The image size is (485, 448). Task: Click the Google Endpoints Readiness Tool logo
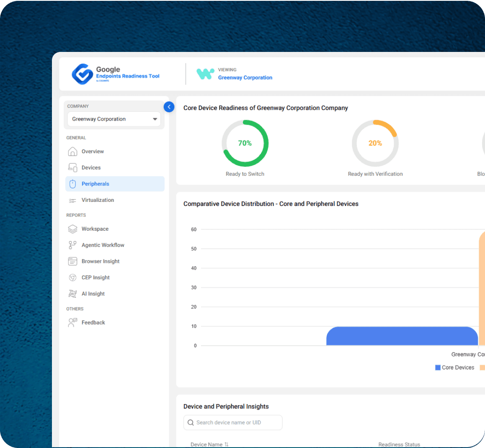tap(115, 74)
